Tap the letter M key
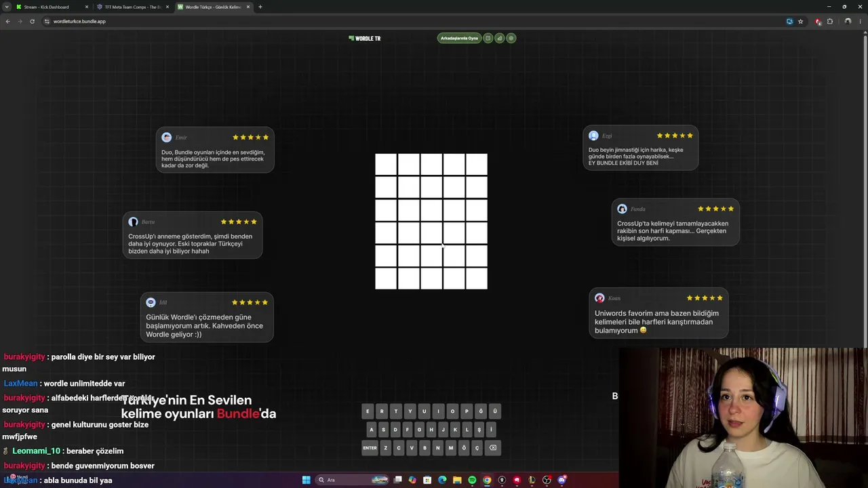The width and height of the screenshot is (868, 488). [x=451, y=448]
